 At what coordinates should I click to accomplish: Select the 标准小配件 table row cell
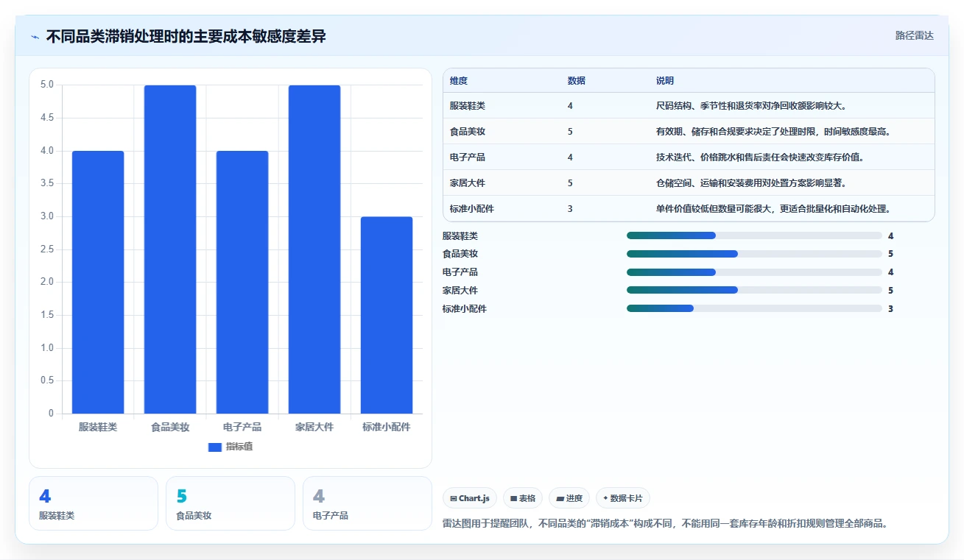point(472,209)
